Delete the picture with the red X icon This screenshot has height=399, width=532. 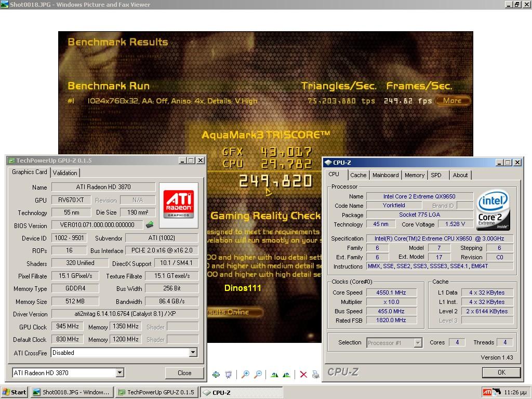(x=303, y=375)
